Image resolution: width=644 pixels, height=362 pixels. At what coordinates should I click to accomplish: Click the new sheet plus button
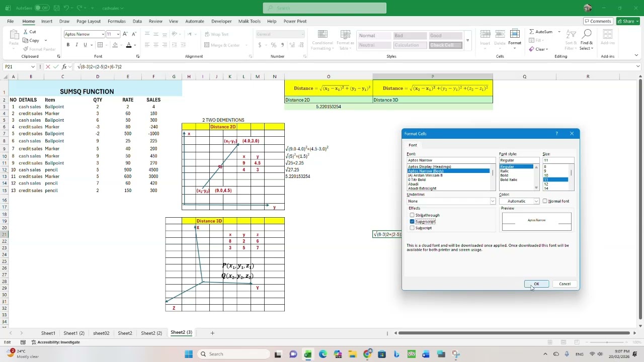tap(212, 333)
